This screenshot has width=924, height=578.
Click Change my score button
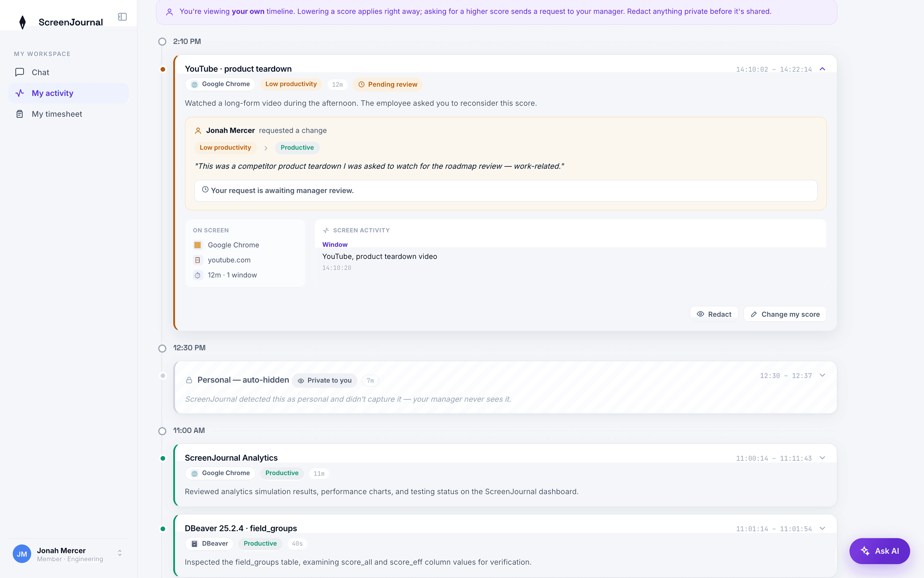[785, 314]
